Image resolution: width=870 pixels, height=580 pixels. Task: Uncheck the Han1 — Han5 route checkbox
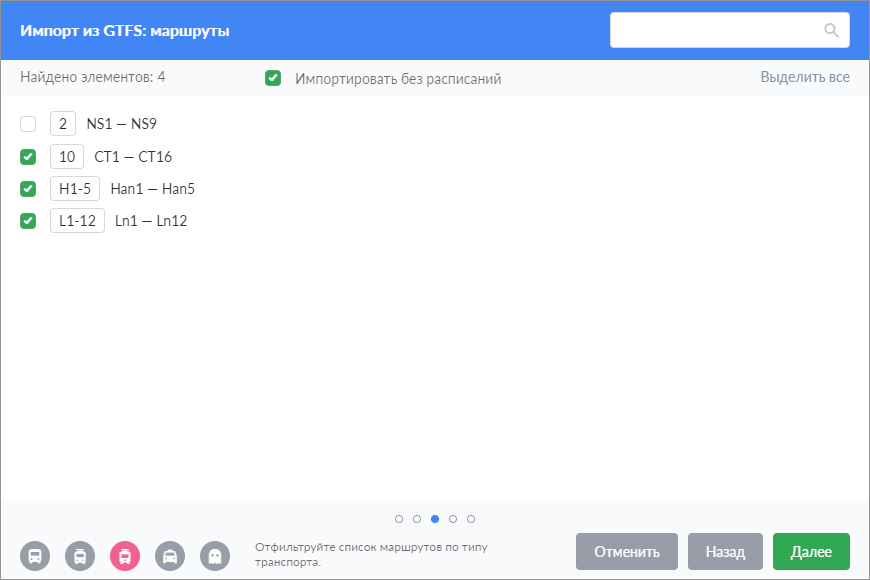point(28,189)
